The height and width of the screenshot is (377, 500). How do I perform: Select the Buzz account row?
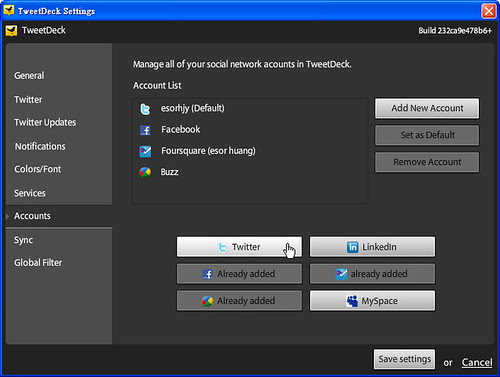(250, 172)
